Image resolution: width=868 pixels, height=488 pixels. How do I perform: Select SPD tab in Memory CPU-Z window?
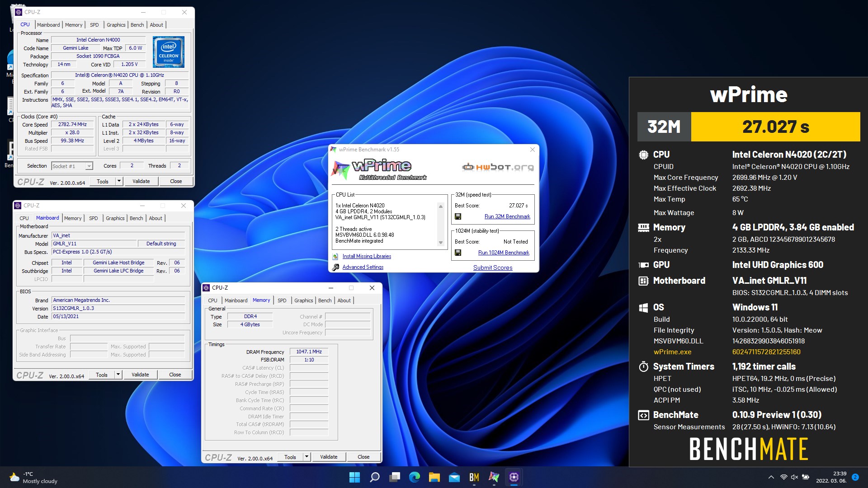point(282,300)
